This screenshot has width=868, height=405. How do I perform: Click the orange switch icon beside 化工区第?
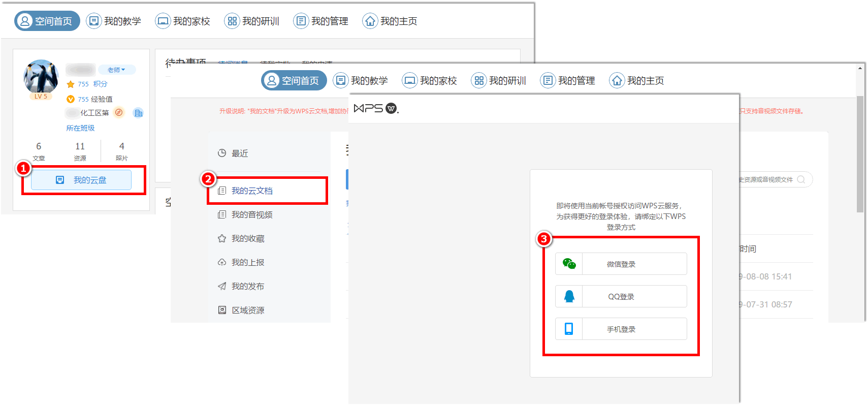tap(119, 112)
